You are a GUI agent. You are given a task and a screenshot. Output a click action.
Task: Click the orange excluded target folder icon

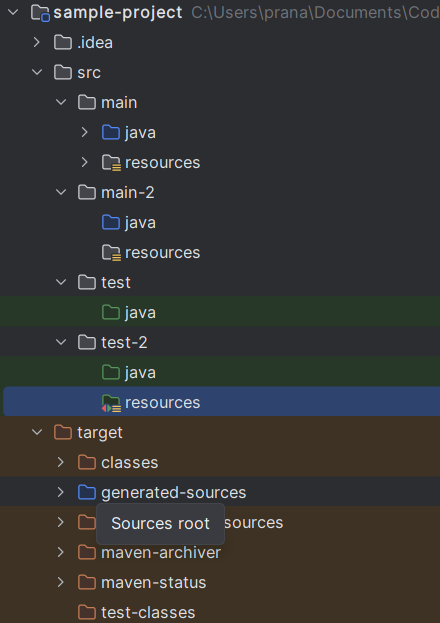(x=63, y=432)
